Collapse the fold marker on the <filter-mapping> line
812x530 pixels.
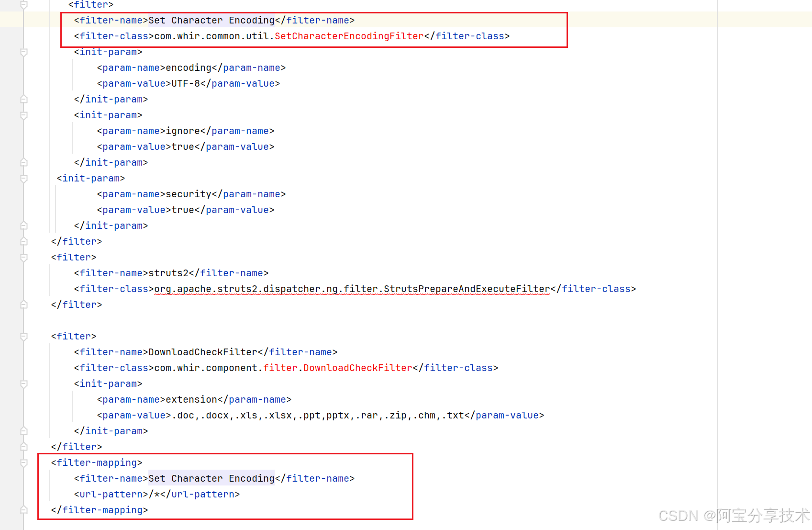(x=23, y=463)
